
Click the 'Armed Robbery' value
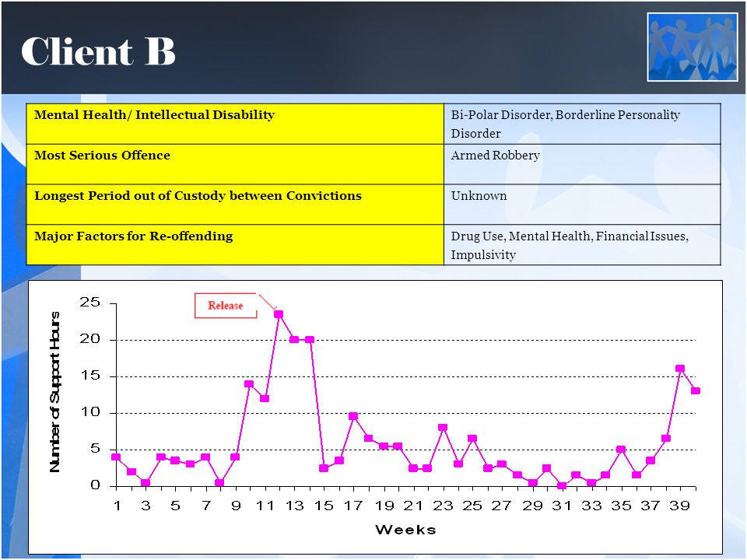tap(496, 156)
